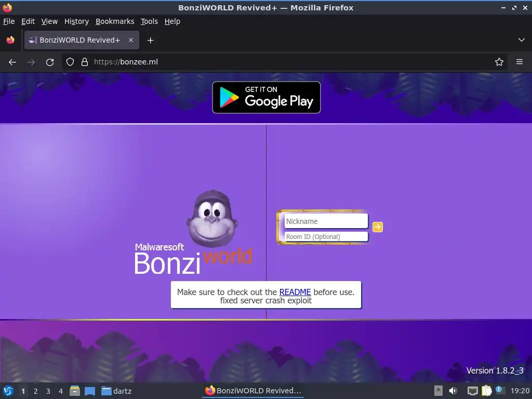532x399 pixels.
Task: Focus the Room ID (Optional) field
Action: [x=326, y=236]
